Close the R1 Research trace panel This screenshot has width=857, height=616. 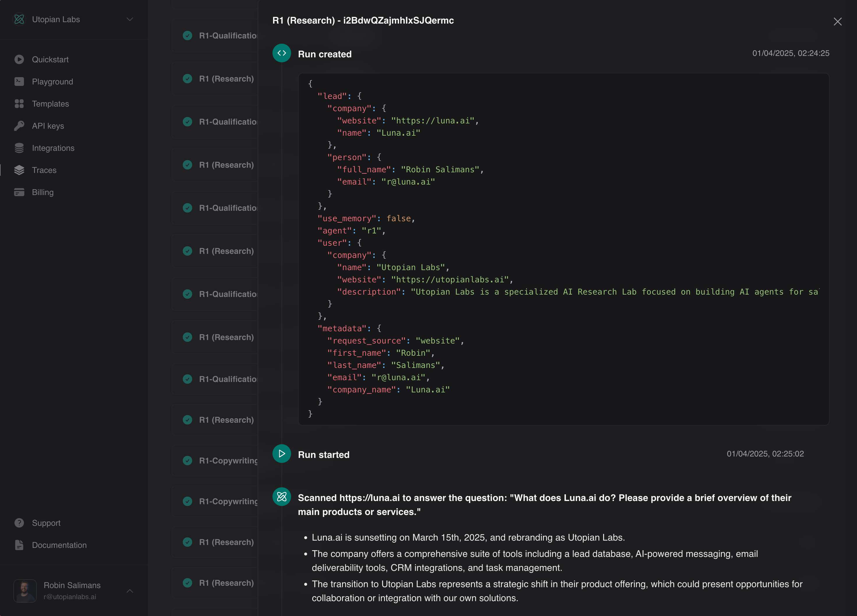pos(837,22)
